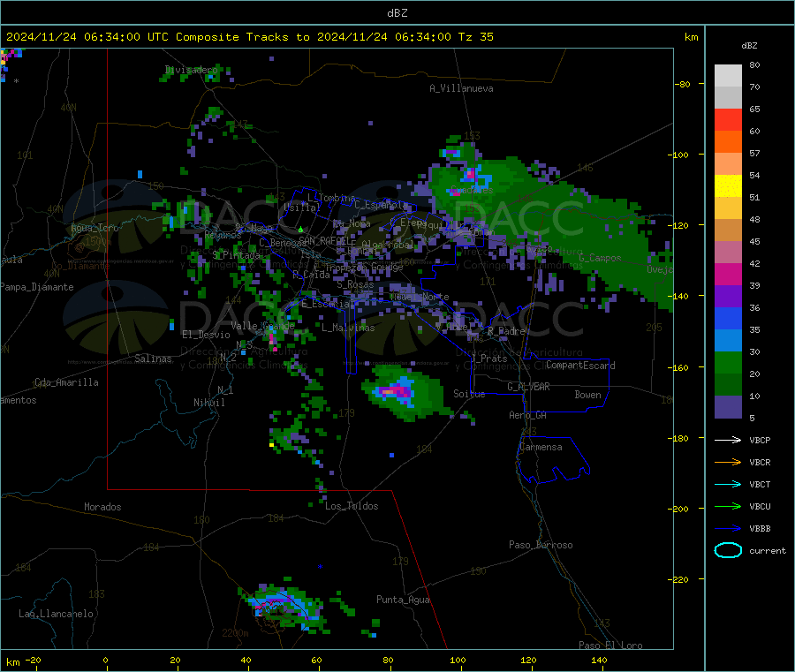Click the 'VBCP' legend label

click(x=760, y=440)
